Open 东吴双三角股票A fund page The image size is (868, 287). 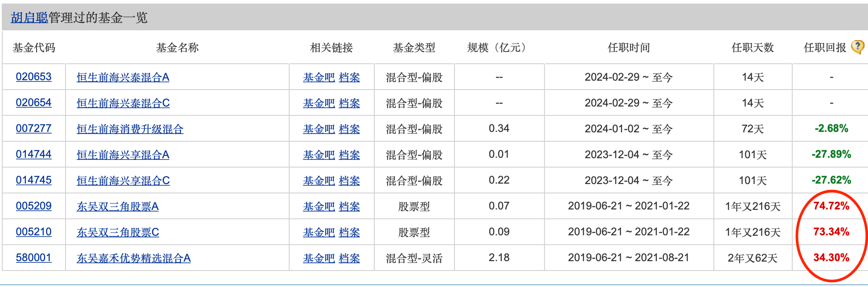pyautogui.click(x=118, y=206)
